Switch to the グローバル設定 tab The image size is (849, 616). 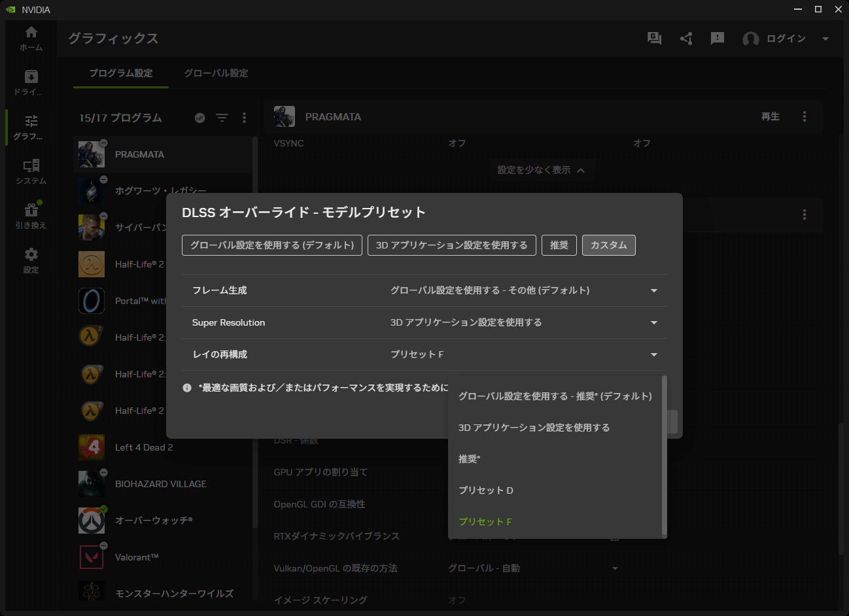point(216,73)
